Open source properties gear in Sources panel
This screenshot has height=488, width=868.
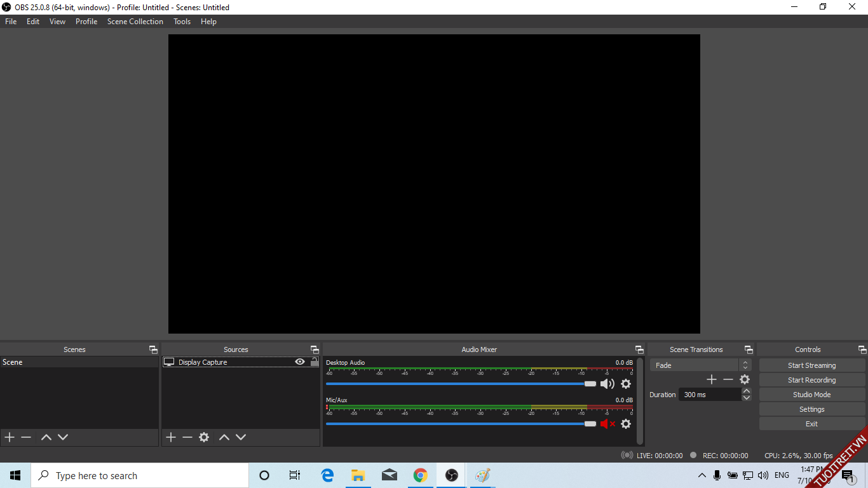click(204, 437)
